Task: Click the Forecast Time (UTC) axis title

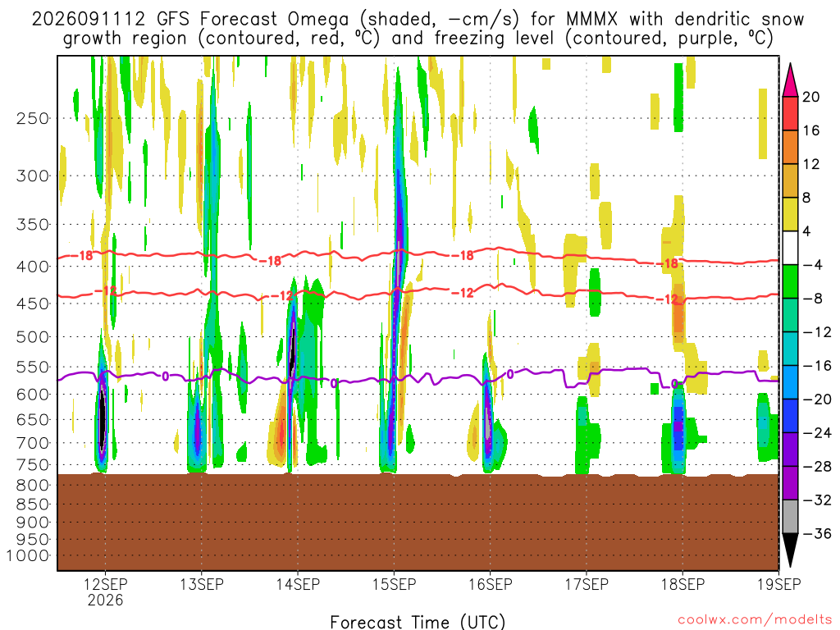Action: pos(418,622)
